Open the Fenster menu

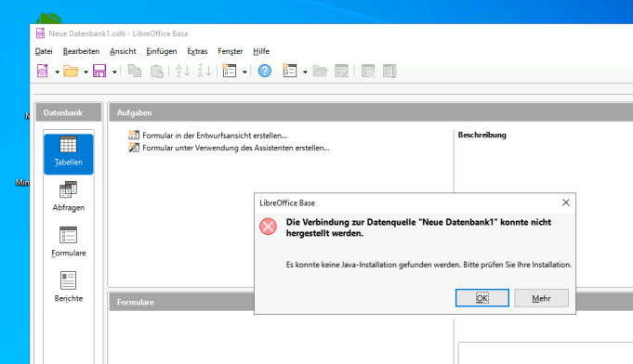231,51
